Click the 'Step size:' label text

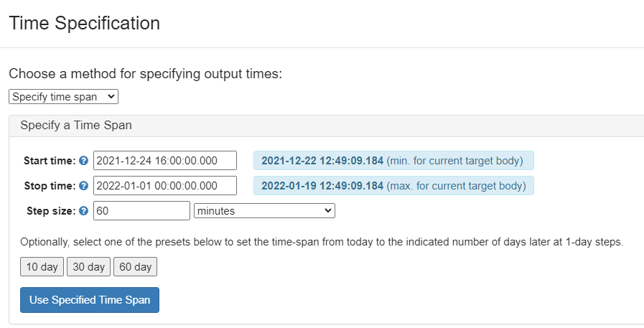pos(50,211)
